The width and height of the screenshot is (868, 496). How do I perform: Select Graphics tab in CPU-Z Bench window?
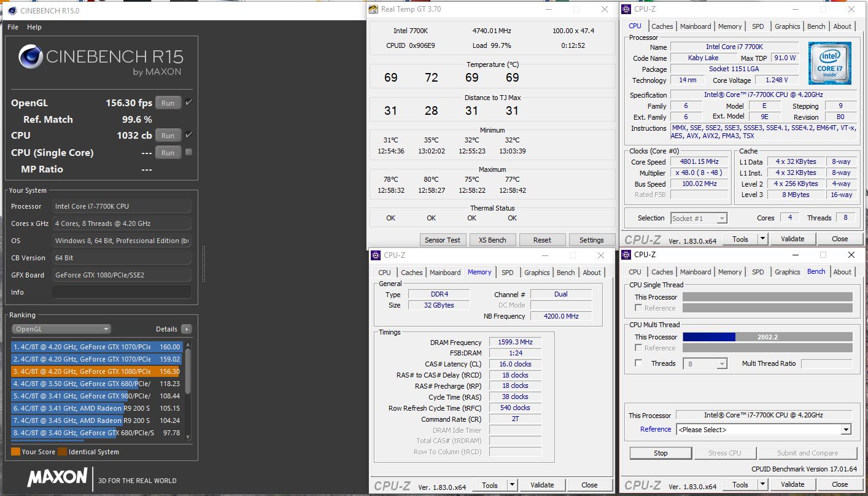787,272
